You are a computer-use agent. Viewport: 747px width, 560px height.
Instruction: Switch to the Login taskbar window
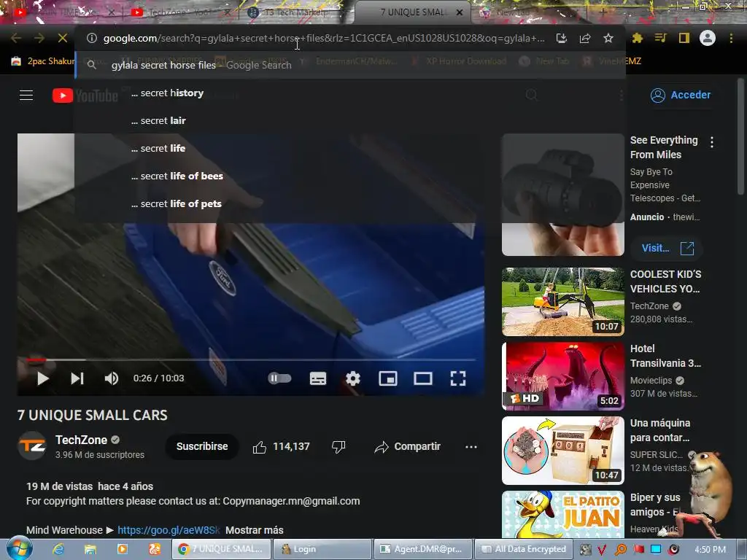pos(322,549)
